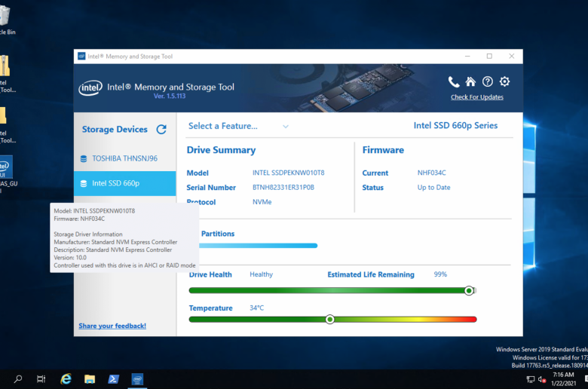Refresh the Storage Devices list
588x389 pixels.
point(161,130)
